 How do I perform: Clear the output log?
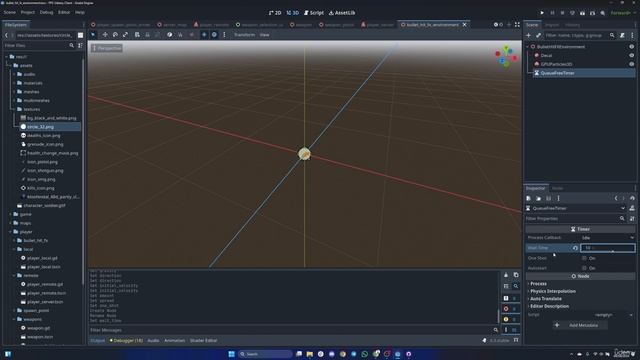pos(506,275)
